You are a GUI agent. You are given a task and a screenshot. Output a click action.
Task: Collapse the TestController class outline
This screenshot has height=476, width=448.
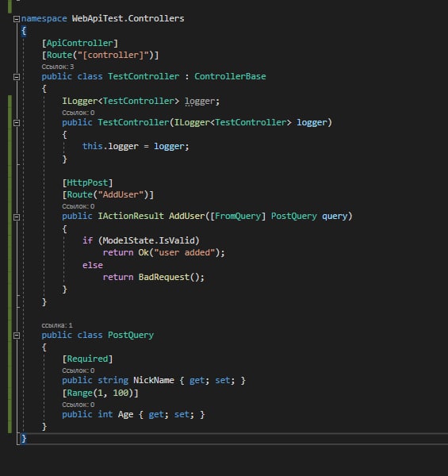[17, 77]
